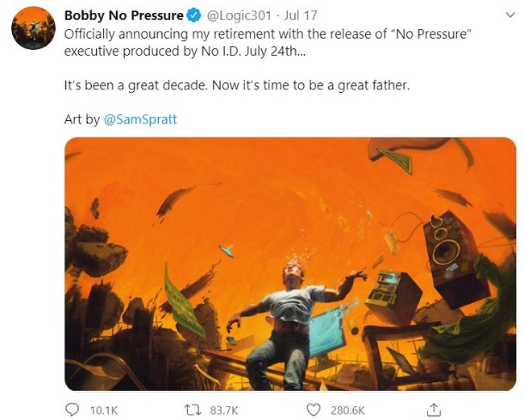Image resolution: width=524 pixels, height=420 pixels.
Task: Click the 'Art by' credit line
Action: point(120,119)
